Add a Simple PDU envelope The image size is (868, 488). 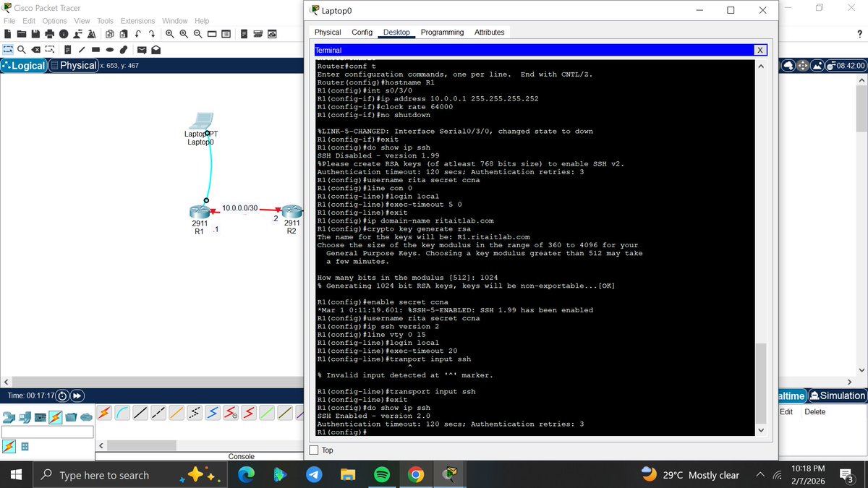(142, 50)
